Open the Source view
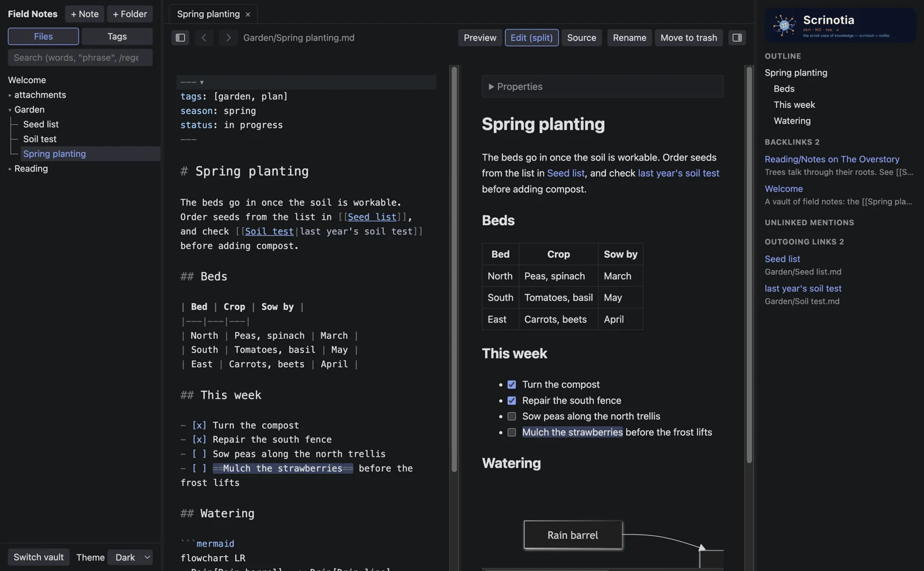Viewport: 924px width, 571px height. point(582,38)
